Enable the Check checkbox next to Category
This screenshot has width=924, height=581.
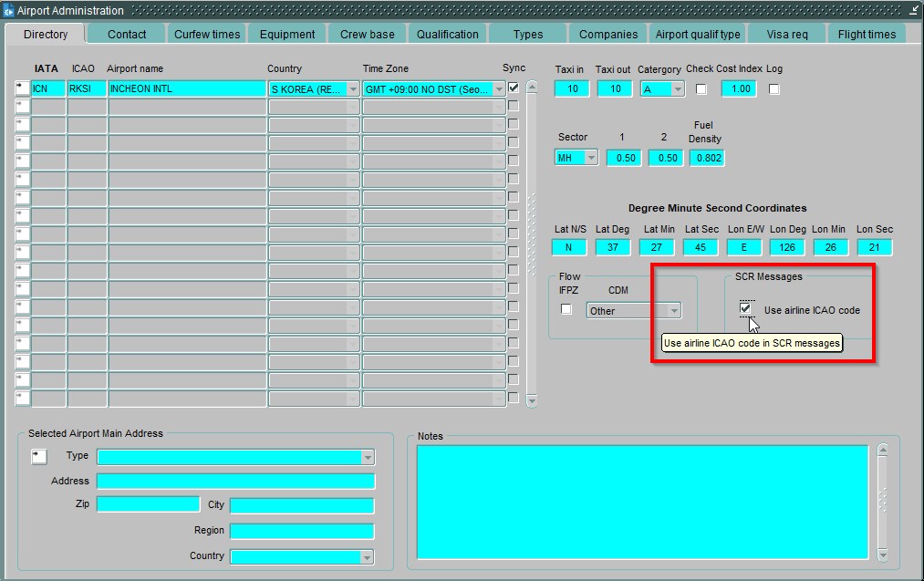[701, 89]
